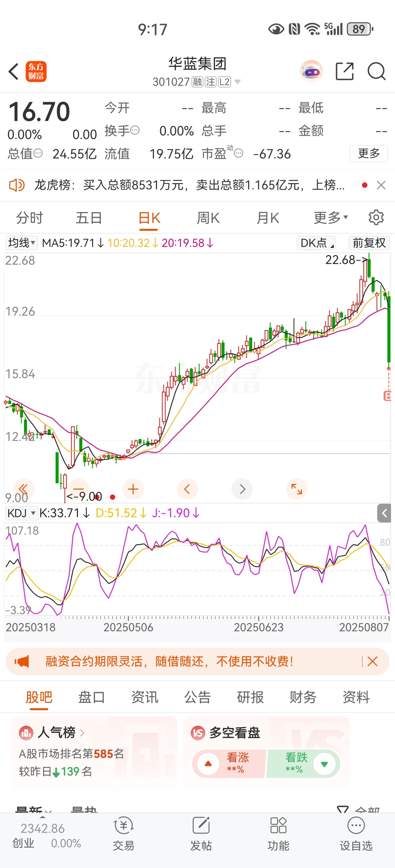This screenshot has width=395, height=868.
Task: Dismiss the 龙虎榜 news ticker
Action: pos(381,185)
